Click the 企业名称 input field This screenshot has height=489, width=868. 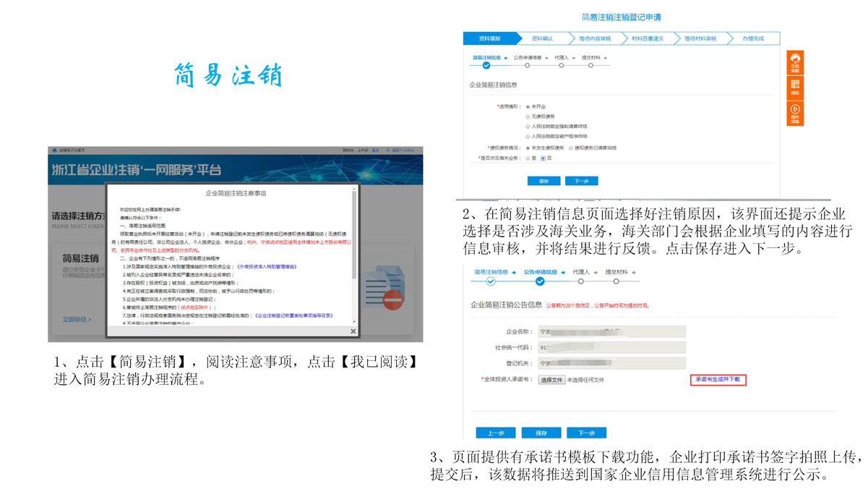point(611,331)
